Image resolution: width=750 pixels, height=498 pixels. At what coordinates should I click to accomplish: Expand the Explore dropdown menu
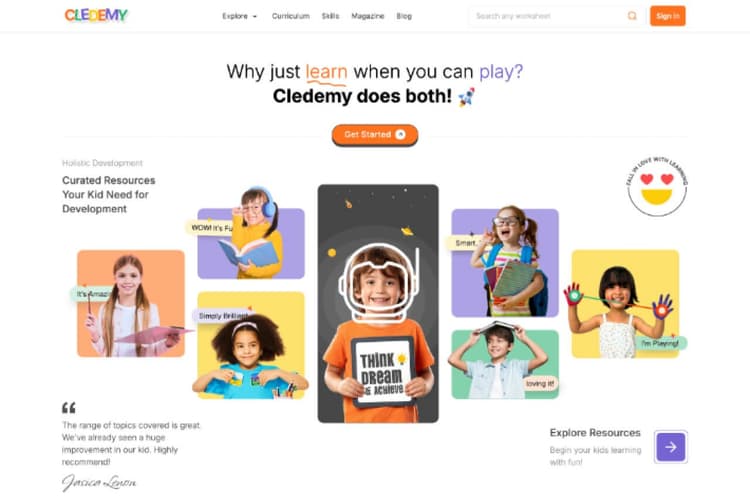pyautogui.click(x=239, y=16)
